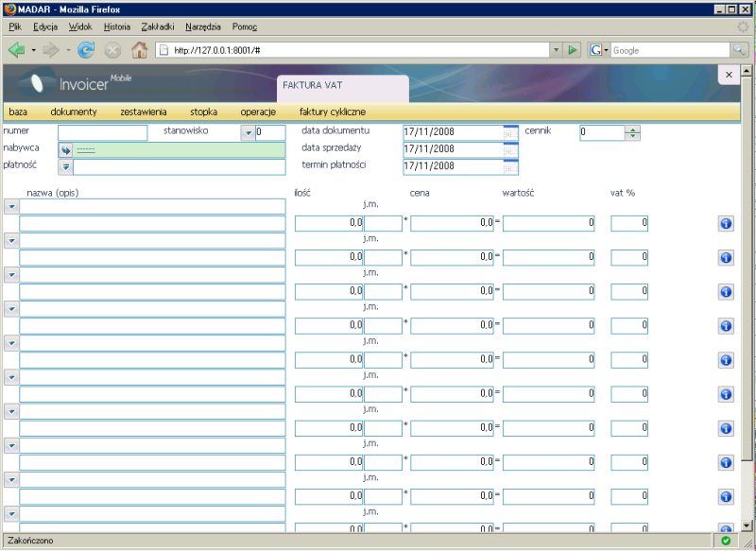
Task: Open the faktury cykliczne menu
Action: point(333,112)
